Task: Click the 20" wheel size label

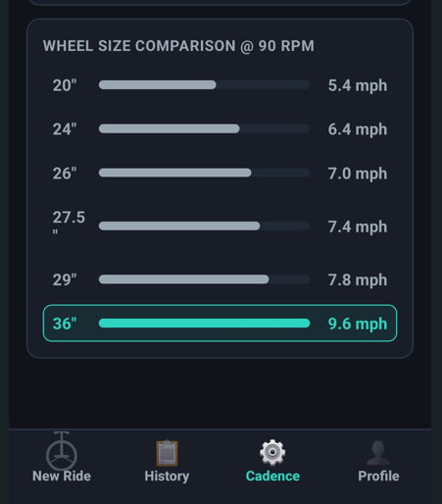Action: pos(65,85)
